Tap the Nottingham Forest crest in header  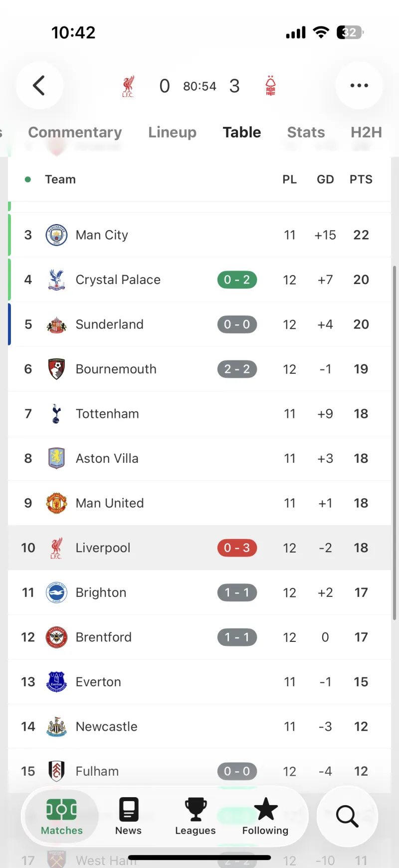pos(270,86)
